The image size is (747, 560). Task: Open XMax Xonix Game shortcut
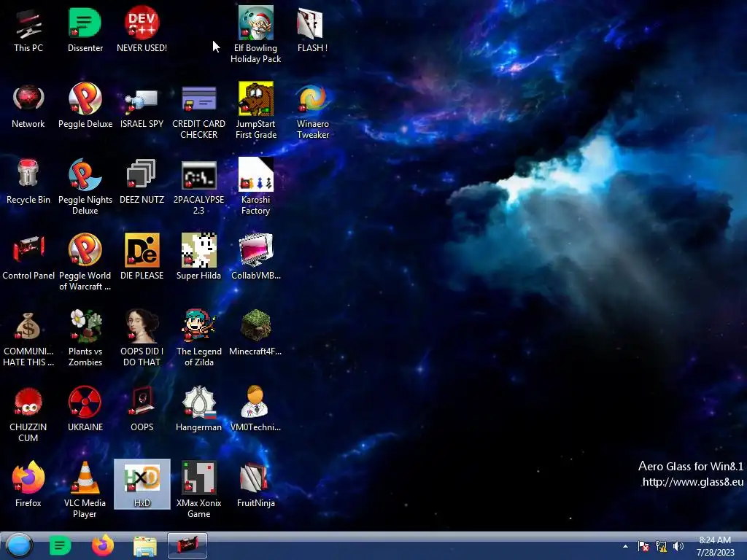point(198,490)
